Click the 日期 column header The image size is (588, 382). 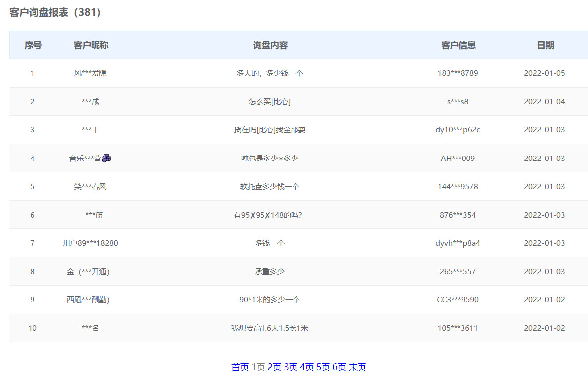pos(545,45)
